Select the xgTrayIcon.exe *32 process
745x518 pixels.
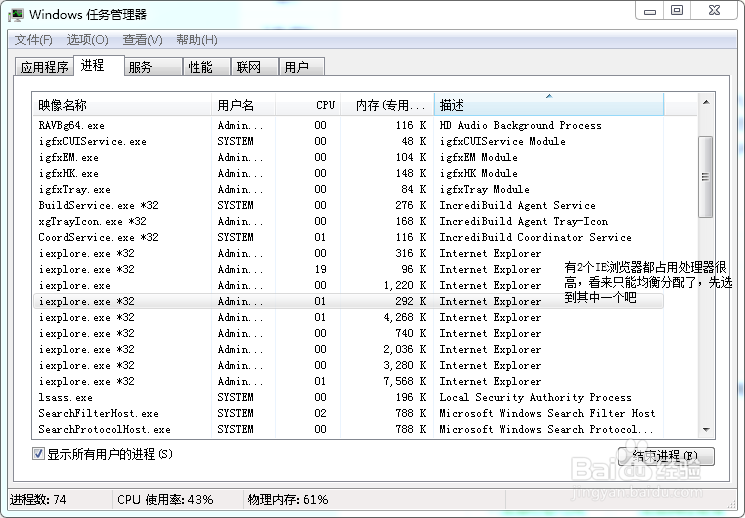click(348, 221)
